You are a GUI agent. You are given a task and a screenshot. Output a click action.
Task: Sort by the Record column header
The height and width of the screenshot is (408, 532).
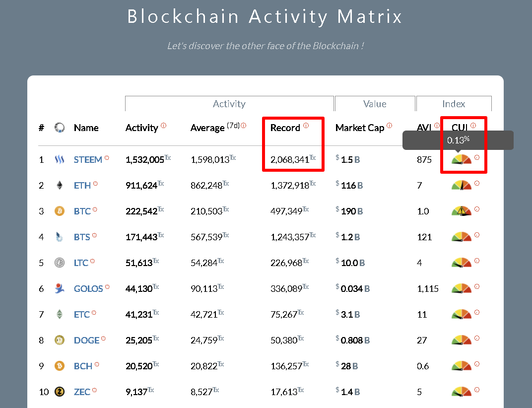(285, 128)
